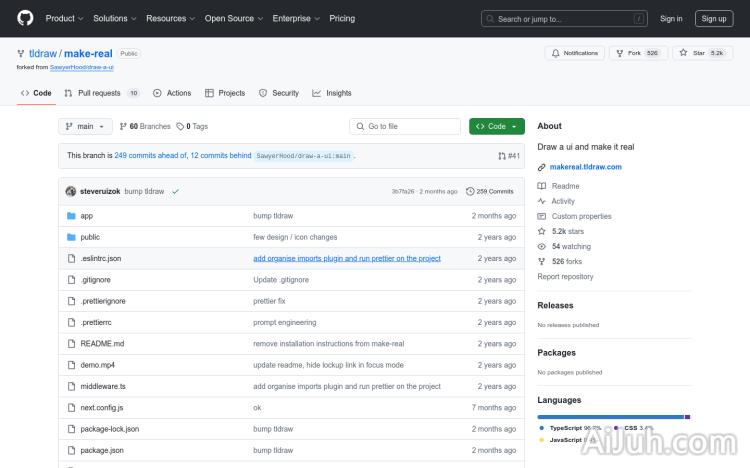Click the green commit status checkmark
This screenshot has height=468, width=750.
pyautogui.click(x=175, y=191)
